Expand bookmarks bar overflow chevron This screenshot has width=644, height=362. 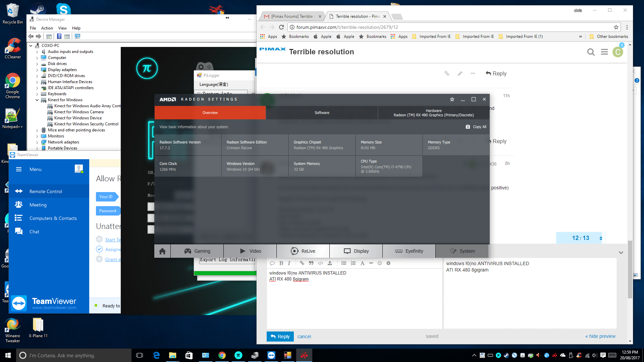click(581, 37)
